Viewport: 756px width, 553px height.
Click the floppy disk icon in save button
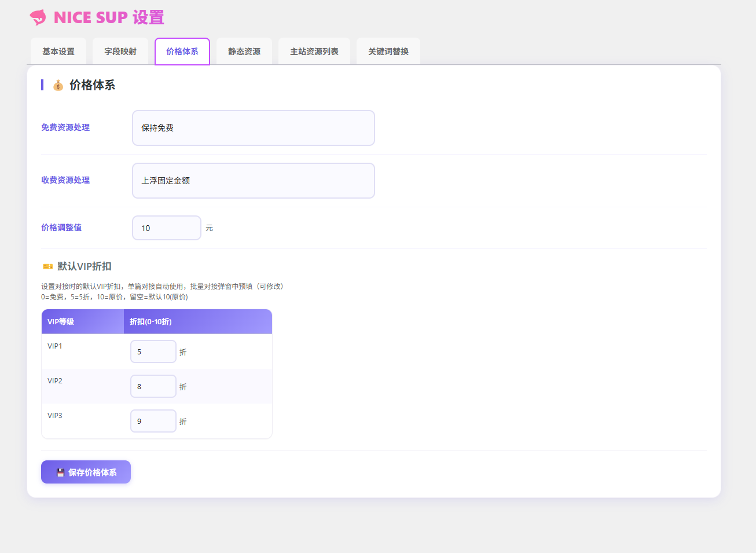[x=60, y=473]
